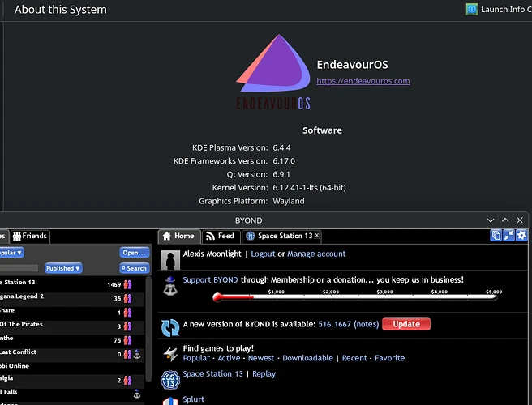Open the endeavouros.com website link

(363, 81)
